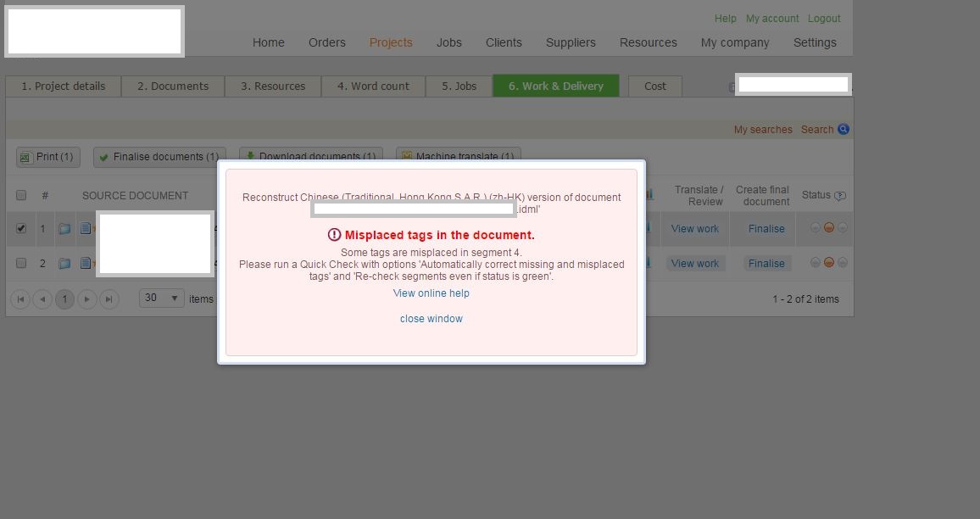980x519 pixels.
Task: Click orange status circle in row 2
Action: (829, 263)
